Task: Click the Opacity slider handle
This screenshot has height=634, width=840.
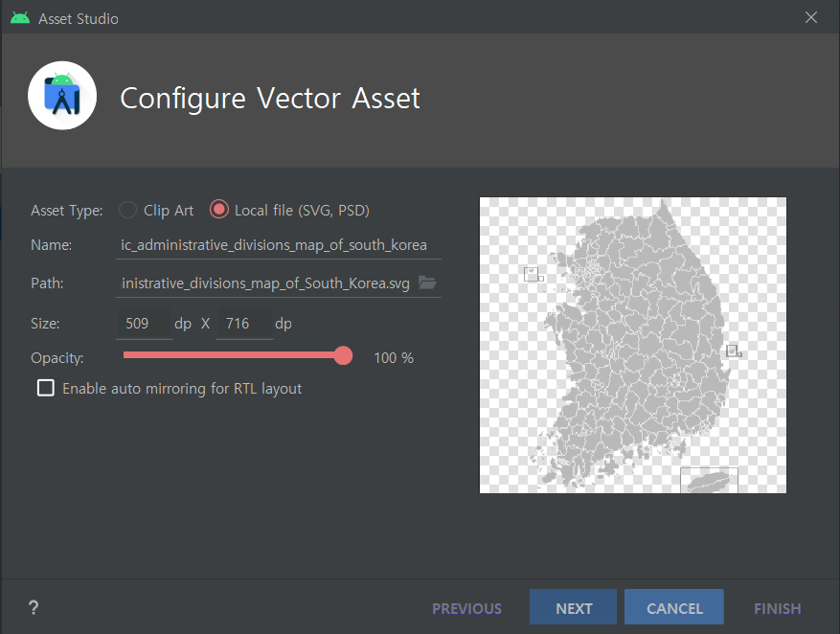Action: coord(343,356)
